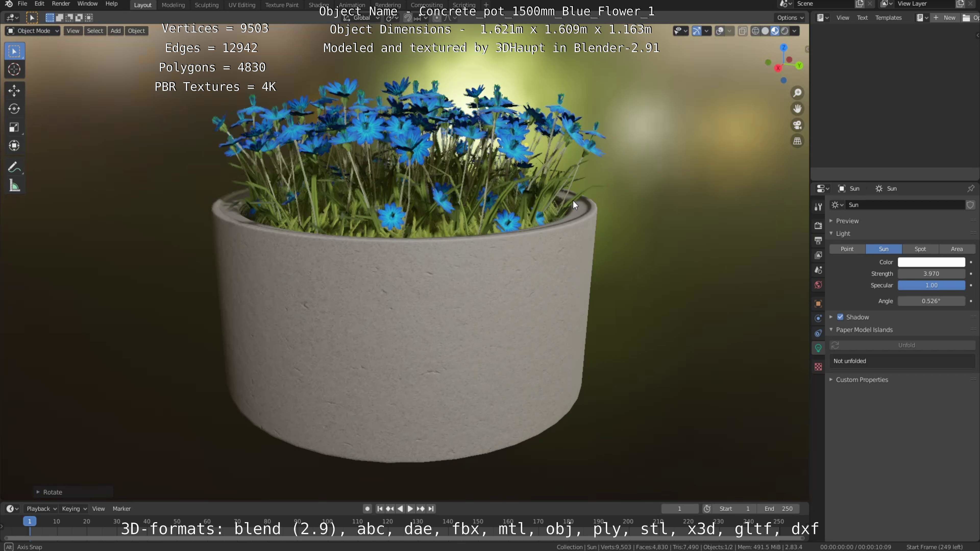Expand the Preview panel

847,221
